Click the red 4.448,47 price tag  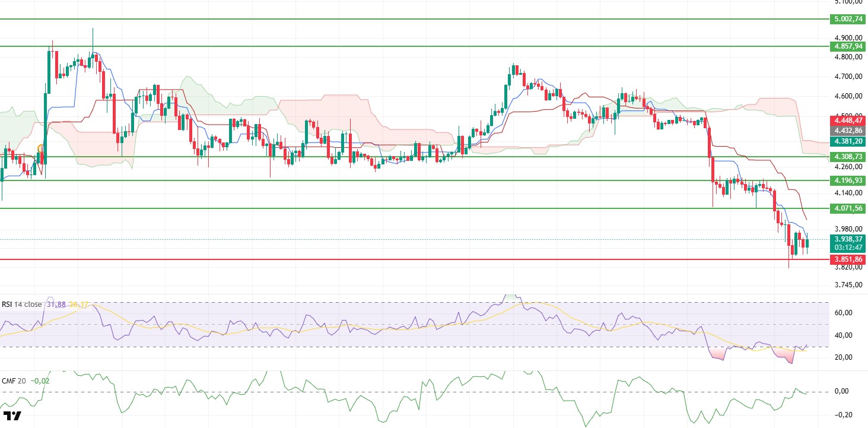point(848,120)
